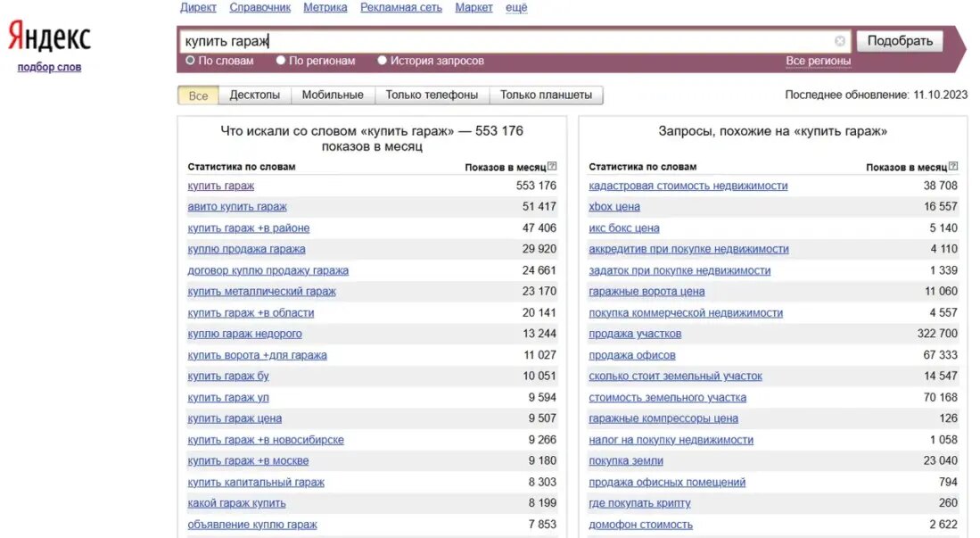Open 'где покупать крипту' query
The image size is (980, 538).
639,503
